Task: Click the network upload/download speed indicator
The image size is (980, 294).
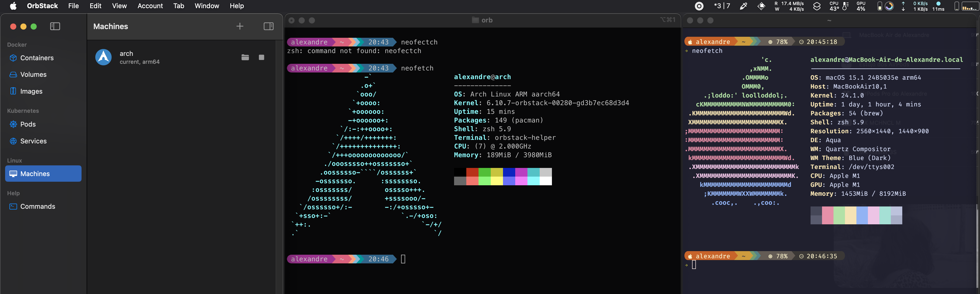Action: (x=915, y=6)
